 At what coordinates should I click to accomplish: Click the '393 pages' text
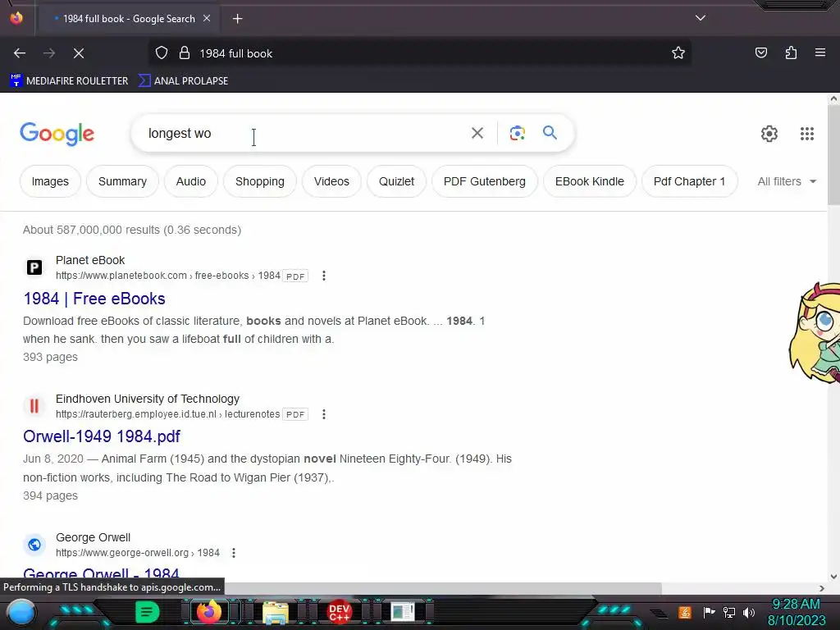(50, 358)
